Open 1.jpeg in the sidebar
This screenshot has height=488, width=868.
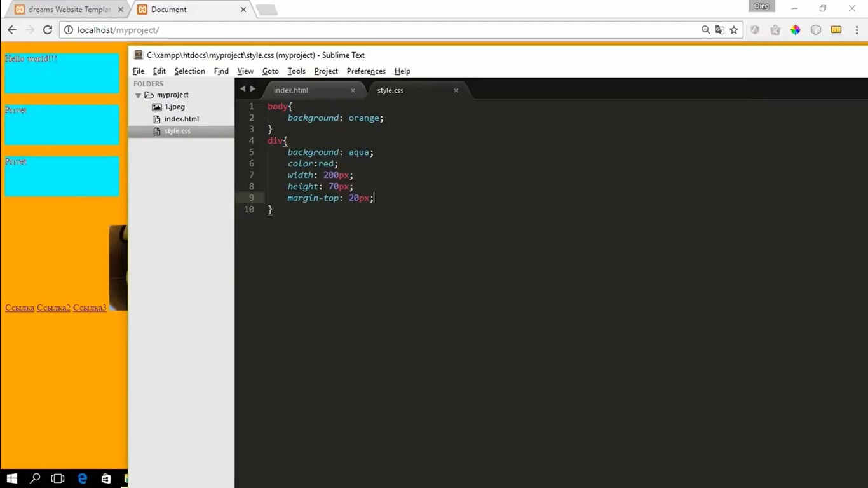click(x=175, y=107)
